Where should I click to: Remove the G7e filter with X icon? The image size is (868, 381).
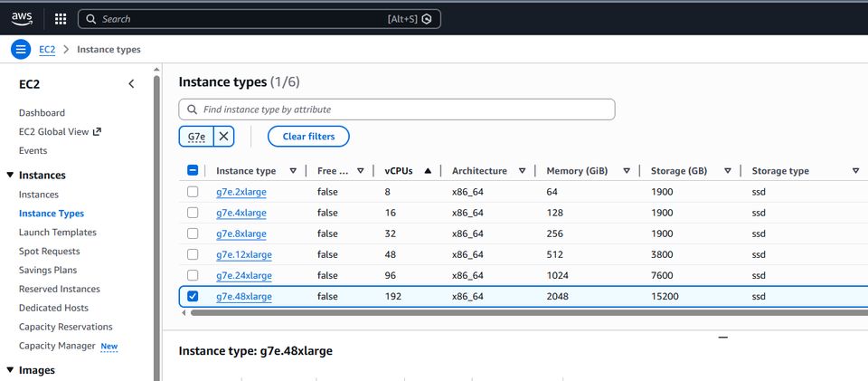point(224,137)
